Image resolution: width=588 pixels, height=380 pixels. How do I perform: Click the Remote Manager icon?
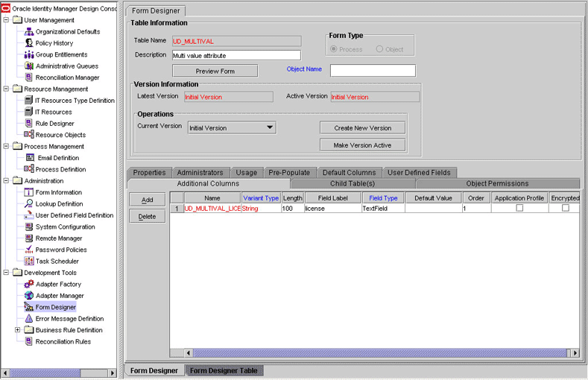click(29, 238)
